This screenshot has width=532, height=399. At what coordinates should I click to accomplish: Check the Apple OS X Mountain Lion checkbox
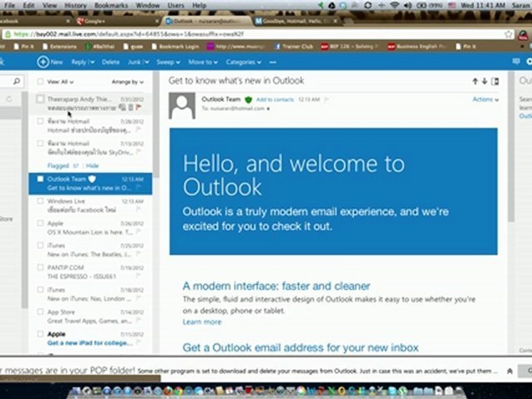(40, 223)
